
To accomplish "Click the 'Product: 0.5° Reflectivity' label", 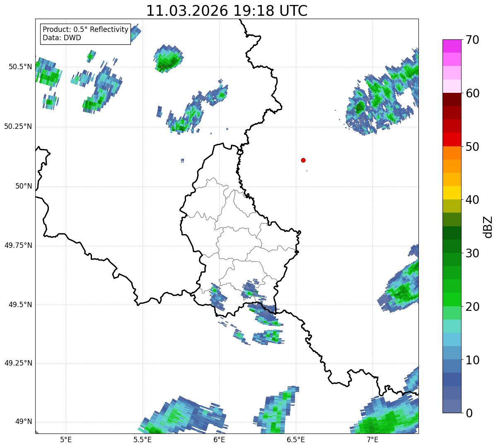I will click(85, 30).
